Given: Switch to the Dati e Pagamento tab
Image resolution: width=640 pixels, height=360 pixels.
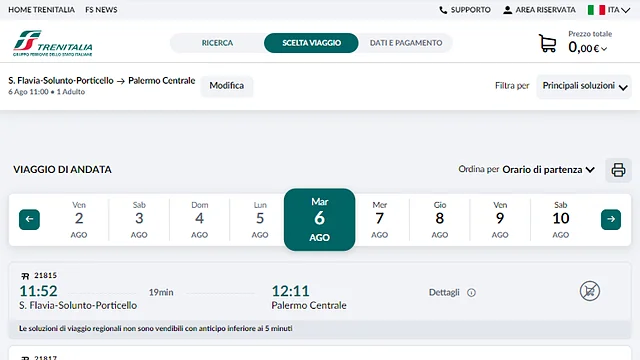Looking at the screenshot, I should click(406, 43).
